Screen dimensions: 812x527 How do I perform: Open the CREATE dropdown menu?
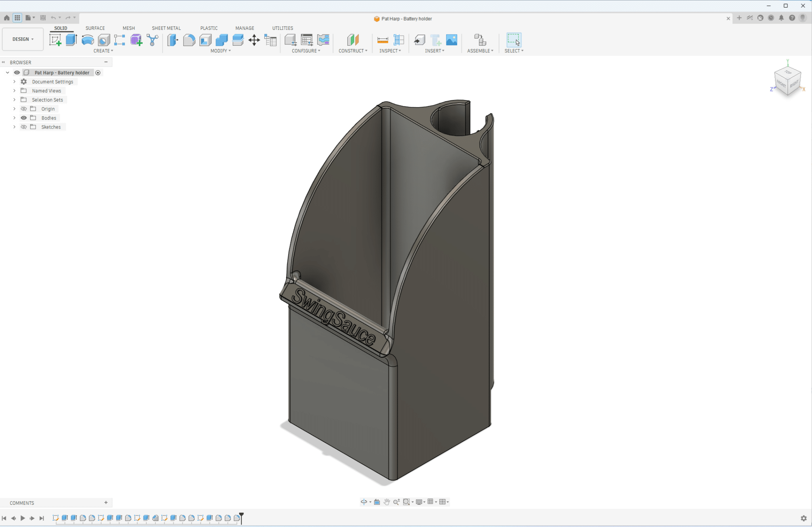click(103, 51)
